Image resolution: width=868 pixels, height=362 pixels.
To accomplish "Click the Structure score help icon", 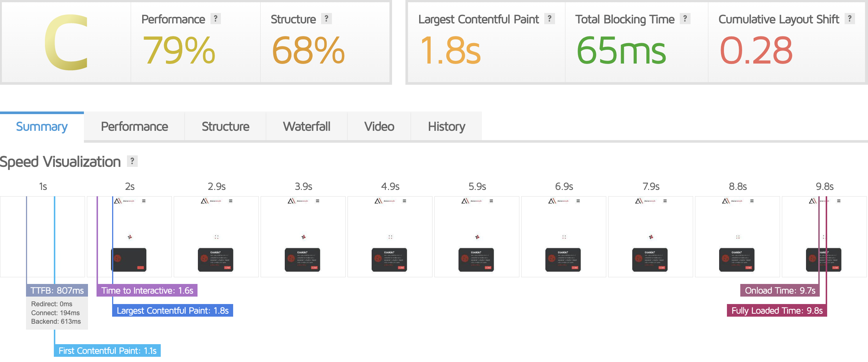I will 326,19.
